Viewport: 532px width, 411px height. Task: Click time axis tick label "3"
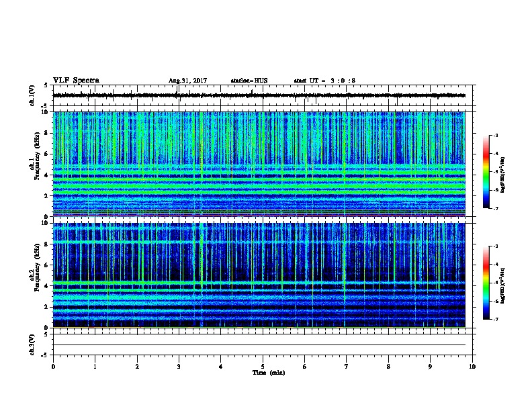click(x=179, y=367)
